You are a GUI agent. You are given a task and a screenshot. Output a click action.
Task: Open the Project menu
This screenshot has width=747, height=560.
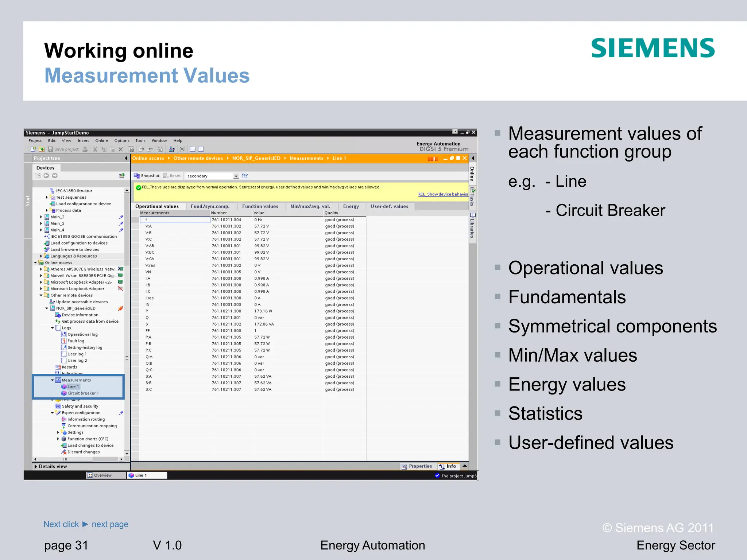pos(35,141)
